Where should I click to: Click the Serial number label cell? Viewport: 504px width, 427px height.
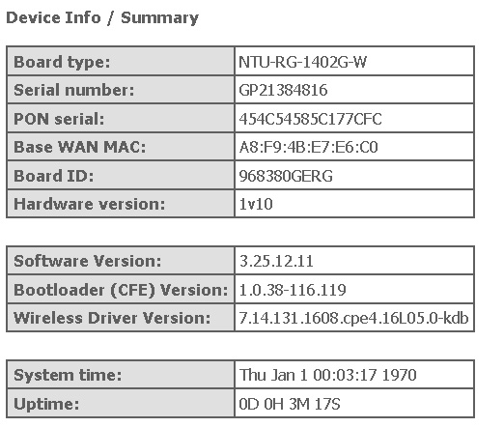(x=121, y=90)
